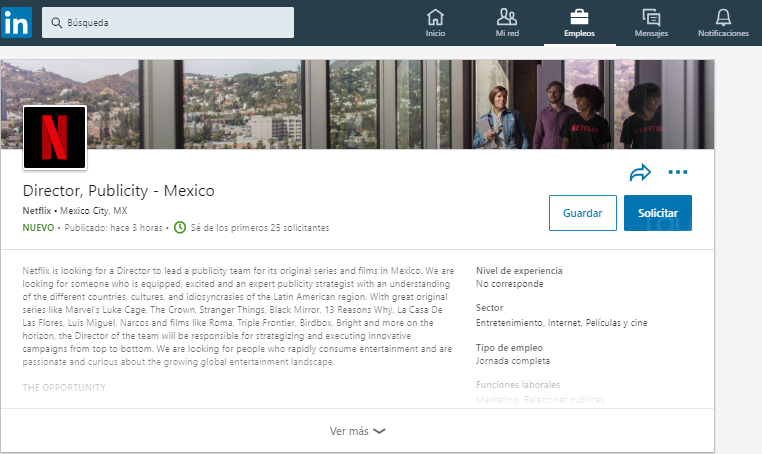Click the share arrow icon

pyautogui.click(x=640, y=173)
